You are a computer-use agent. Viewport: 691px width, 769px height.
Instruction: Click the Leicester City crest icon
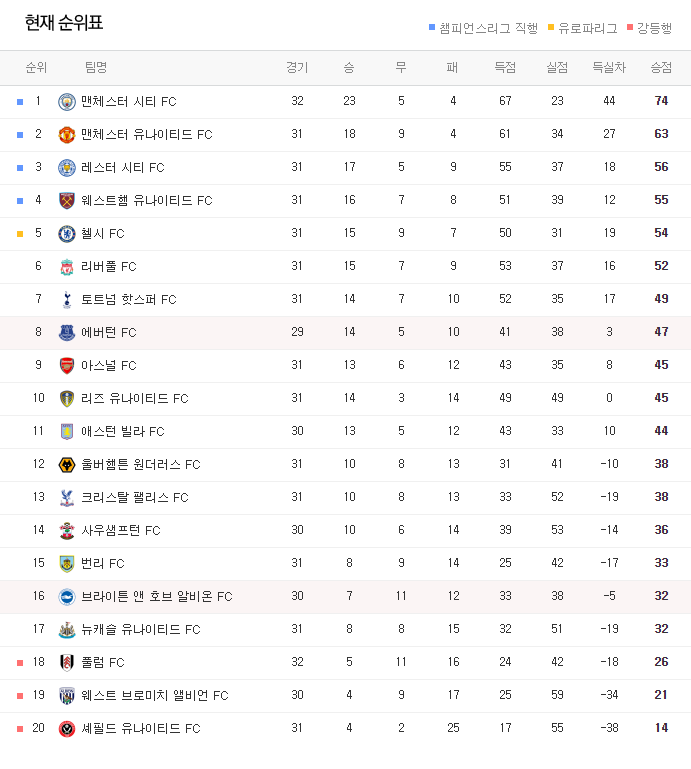pyautogui.click(x=67, y=167)
